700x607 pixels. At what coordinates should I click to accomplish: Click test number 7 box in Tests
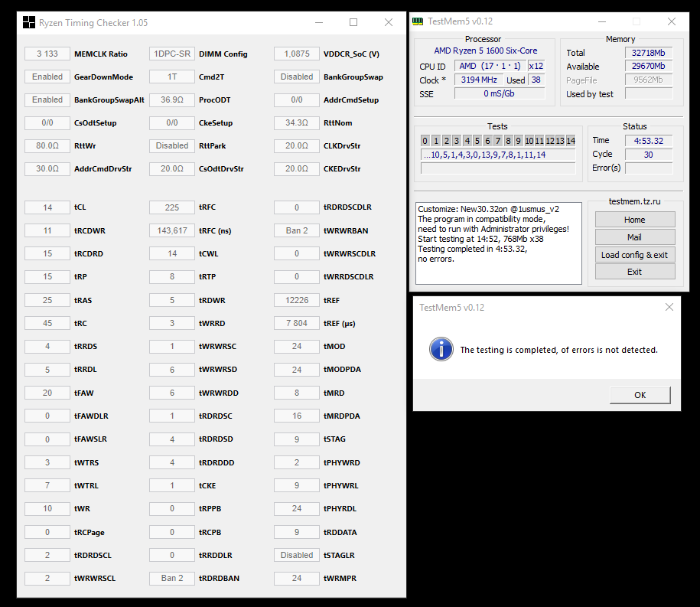(498, 141)
